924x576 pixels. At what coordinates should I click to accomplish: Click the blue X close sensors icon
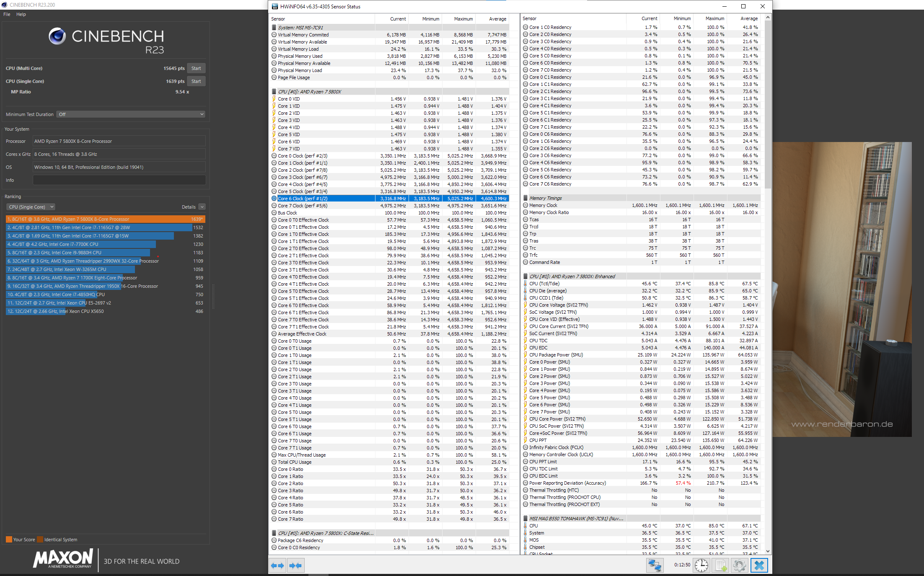click(759, 566)
